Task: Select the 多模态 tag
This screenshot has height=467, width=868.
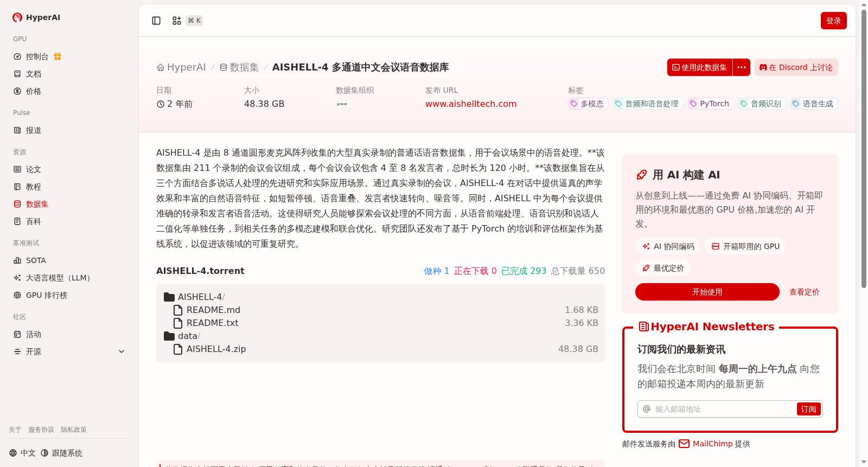Action: pos(588,104)
